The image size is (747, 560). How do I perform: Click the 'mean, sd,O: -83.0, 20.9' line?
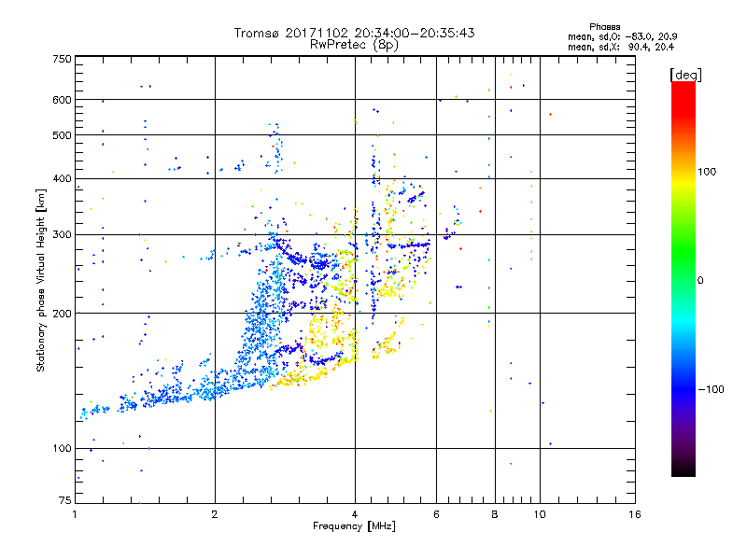coord(622,36)
